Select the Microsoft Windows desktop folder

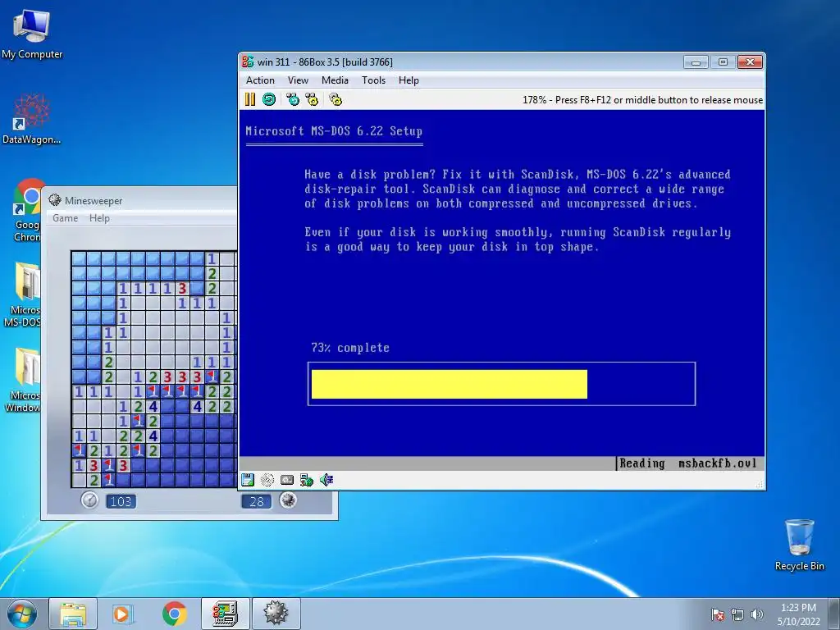[x=22, y=381]
